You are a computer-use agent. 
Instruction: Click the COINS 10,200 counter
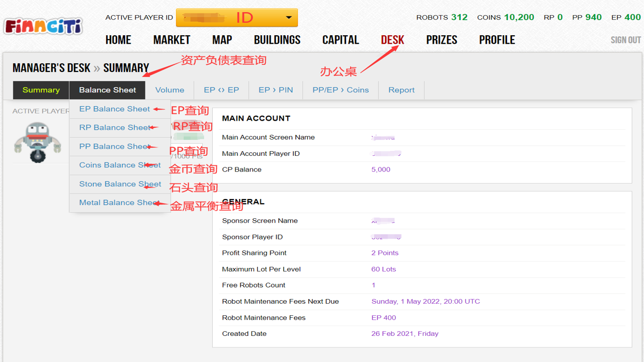[506, 17]
